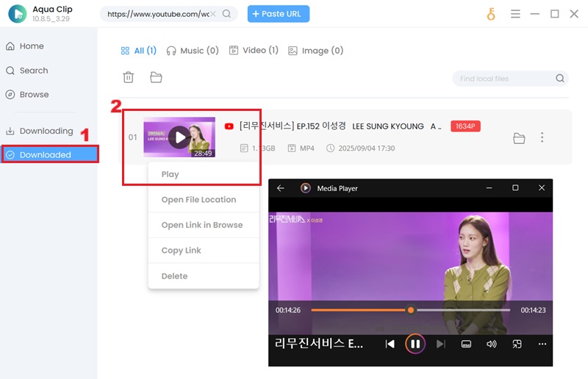588x379 pixels.
Task: Open file location folder icon in video row
Action: (519, 138)
